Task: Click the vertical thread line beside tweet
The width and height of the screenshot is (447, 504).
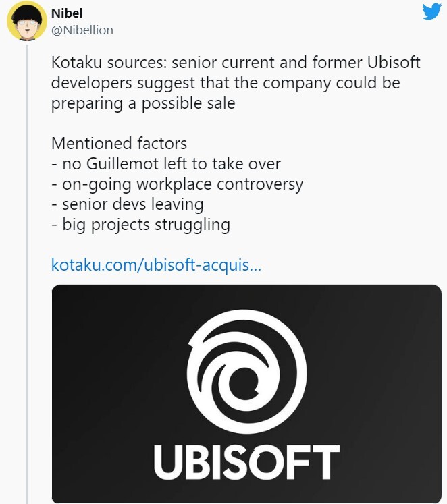Action: [x=27, y=270]
